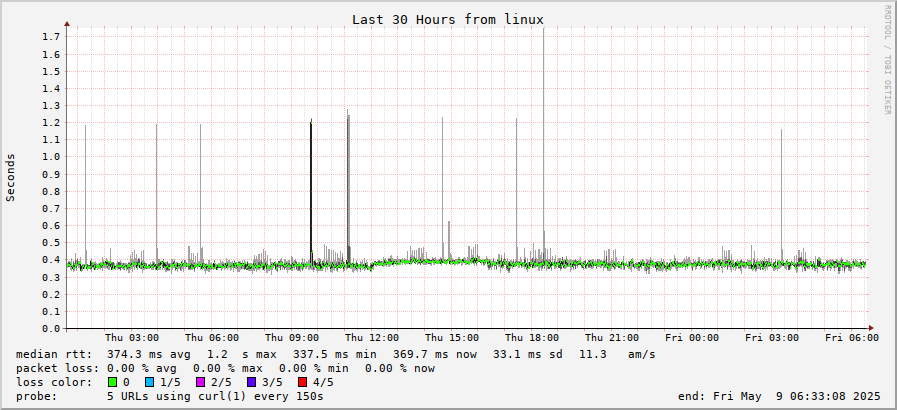Click the 1.7 y-axis value
The height and width of the screenshot is (410, 897).
pos(51,37)
